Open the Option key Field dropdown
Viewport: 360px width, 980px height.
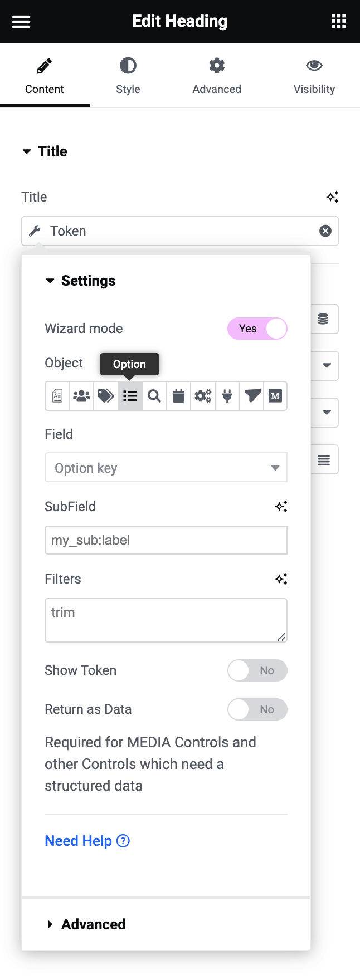pos(166,468)
